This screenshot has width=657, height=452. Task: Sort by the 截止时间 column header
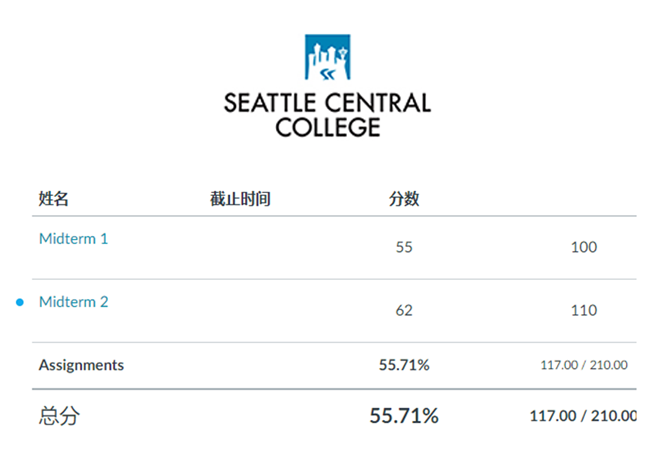(x=240, y=199)
